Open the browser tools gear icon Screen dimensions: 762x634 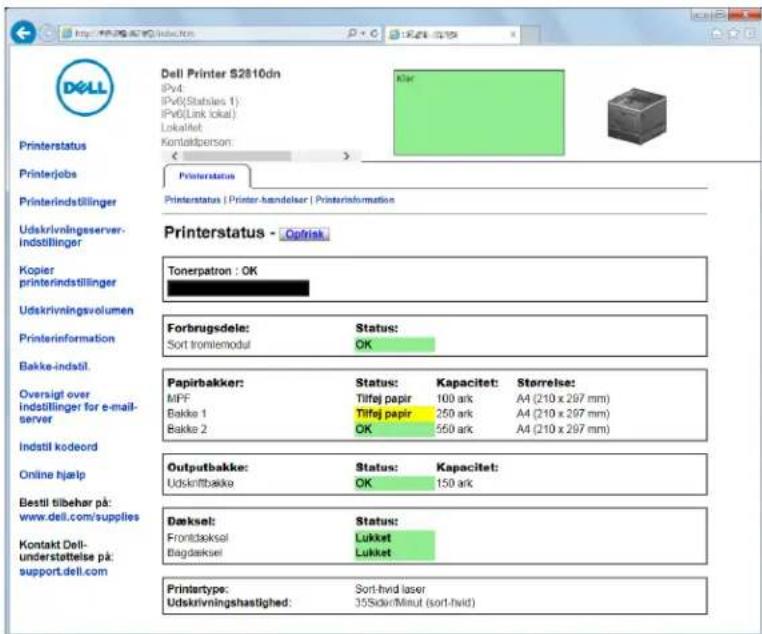750,33
